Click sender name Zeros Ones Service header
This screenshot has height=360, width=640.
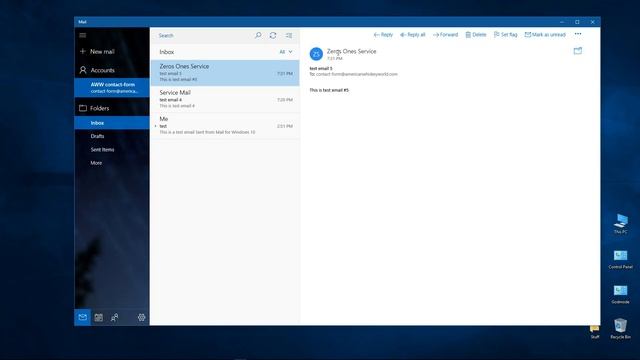point(351,51)
